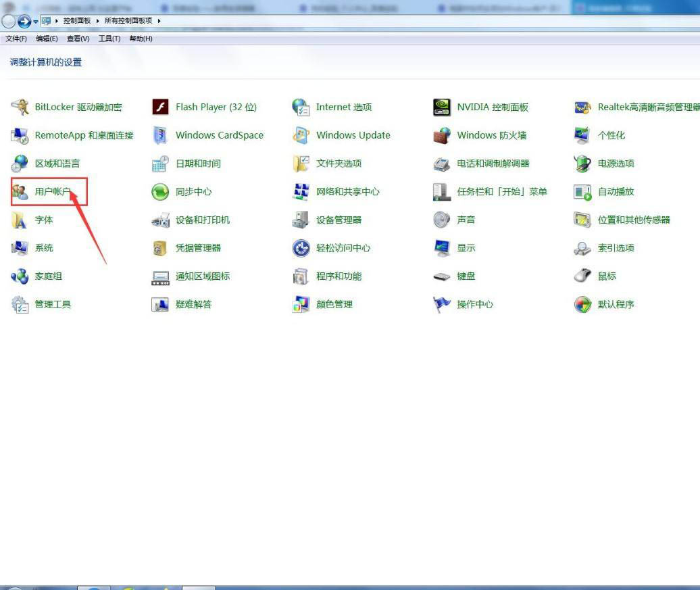Click the 任务栏和「开始」菜单 icon

442,192
